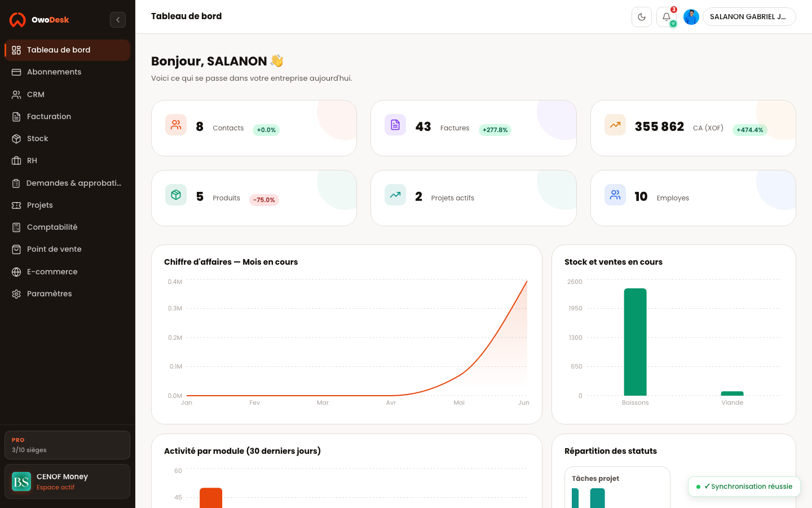
Task: Click the +277.8% Factures badge
Action: coord(495,130)
